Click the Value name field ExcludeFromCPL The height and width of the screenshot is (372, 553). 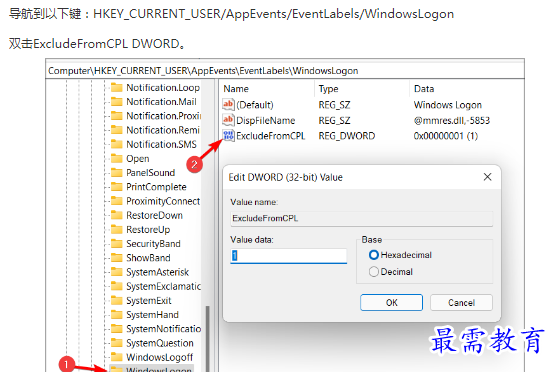(x=361, y=218)
